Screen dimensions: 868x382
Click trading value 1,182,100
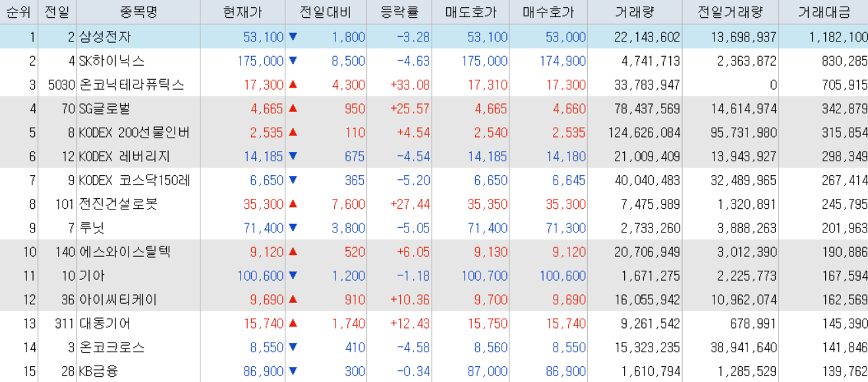tap(838, 37)
